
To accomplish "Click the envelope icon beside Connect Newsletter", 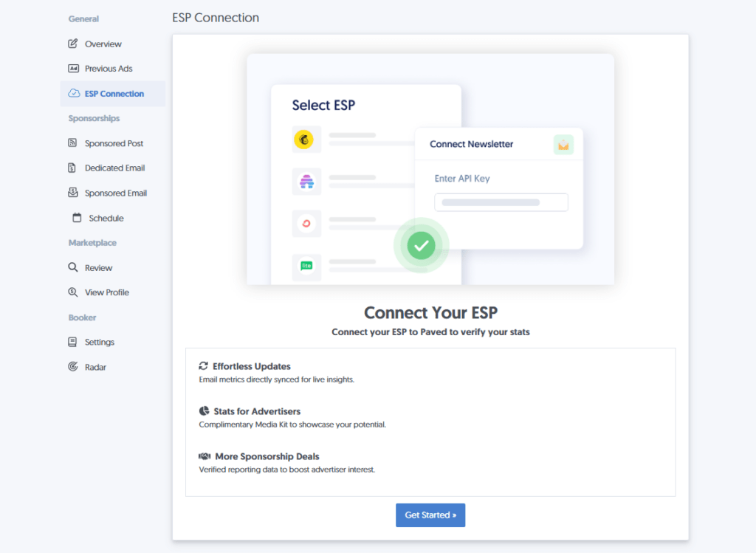I will pyautogui.click(x=563, y=145).
